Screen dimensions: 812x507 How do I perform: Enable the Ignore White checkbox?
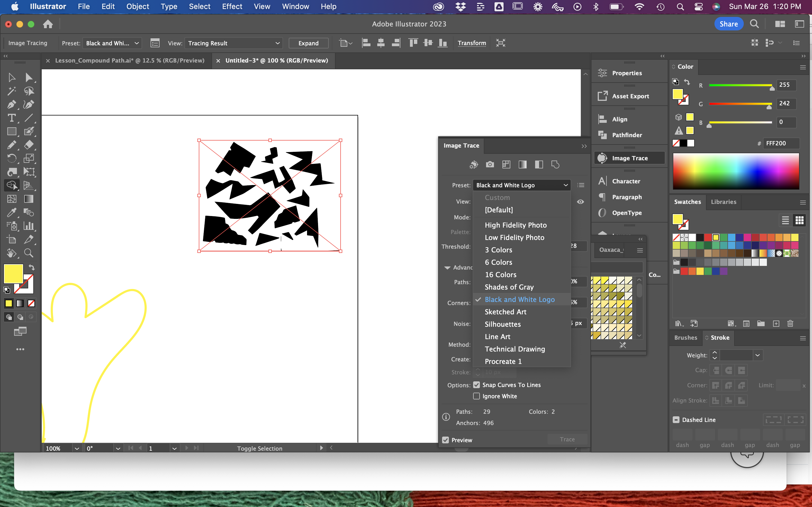(x=476, y=396)
